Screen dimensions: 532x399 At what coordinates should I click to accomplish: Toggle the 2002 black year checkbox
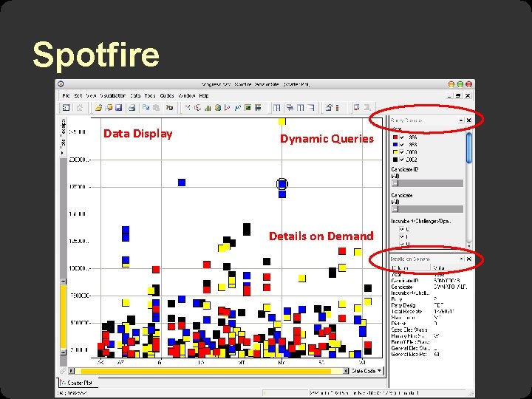pos(402,160)
